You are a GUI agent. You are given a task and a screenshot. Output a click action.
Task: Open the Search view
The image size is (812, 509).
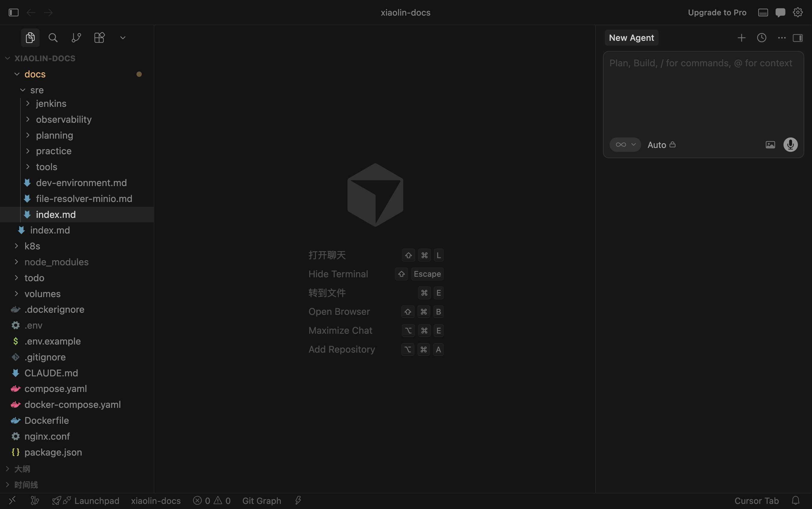[x=53, y=38]
